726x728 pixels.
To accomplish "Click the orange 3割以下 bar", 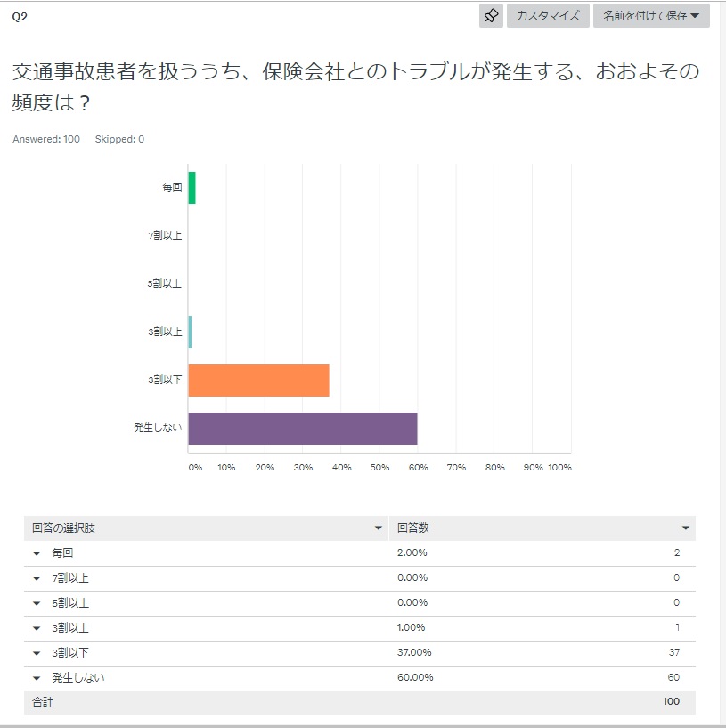I will click(x=258, y=380).
